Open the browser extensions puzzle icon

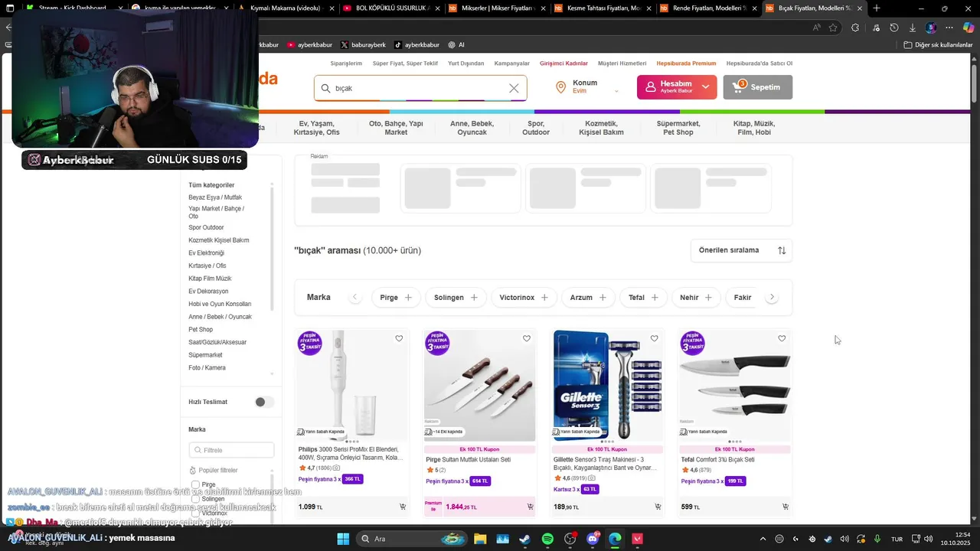855,28
